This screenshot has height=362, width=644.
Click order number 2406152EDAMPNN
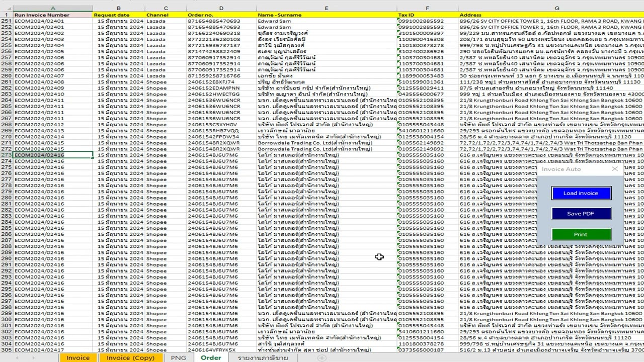click(221, 88)
